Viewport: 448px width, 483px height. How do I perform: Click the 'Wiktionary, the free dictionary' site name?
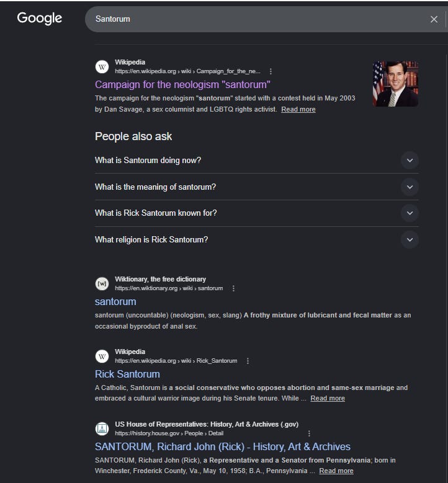pos(160,279)
